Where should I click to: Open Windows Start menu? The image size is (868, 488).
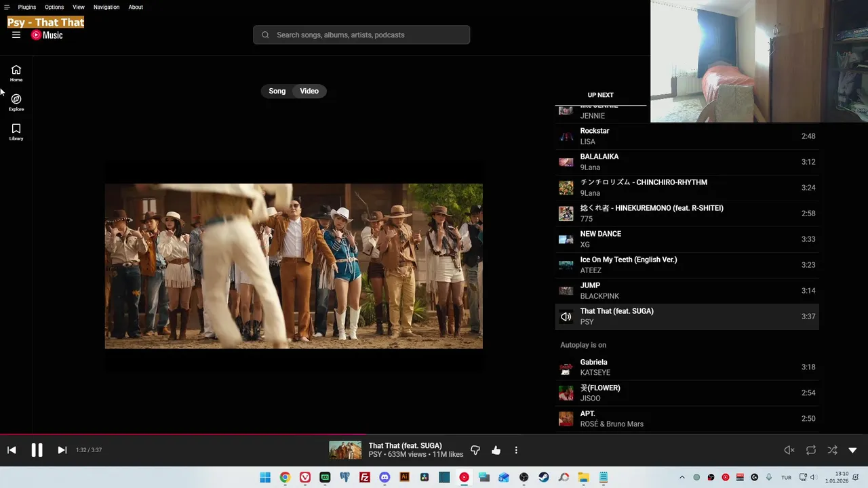(265, 477)
